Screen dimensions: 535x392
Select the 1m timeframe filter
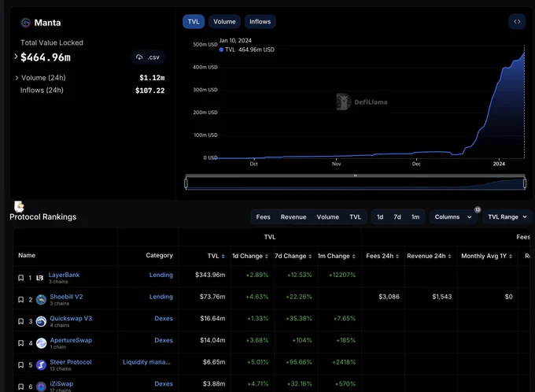(x=415, y=216)
